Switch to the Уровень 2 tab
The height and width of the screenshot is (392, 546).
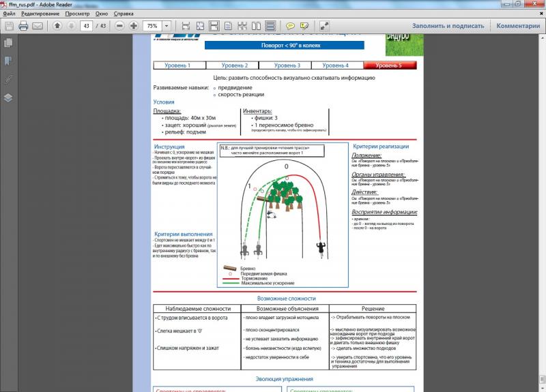(232, 65)
